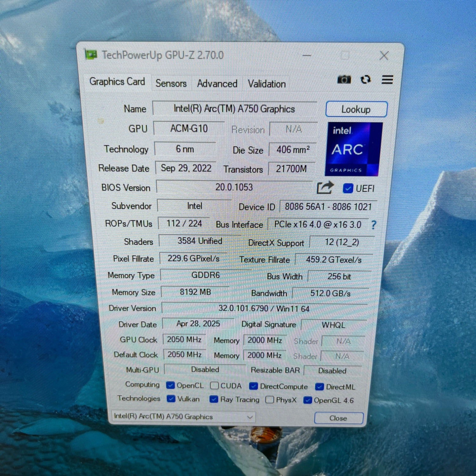Select the GPU field value ACM-G10
Image resolution: width=476 pixels, height=476 pixels.
(x=189, y=129)
